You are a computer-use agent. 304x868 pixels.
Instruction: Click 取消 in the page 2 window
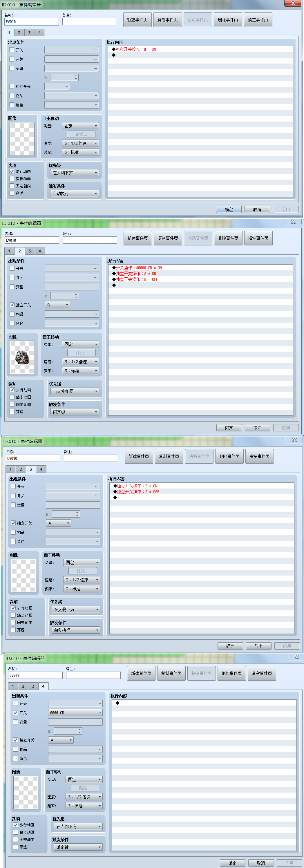[258, 428]
